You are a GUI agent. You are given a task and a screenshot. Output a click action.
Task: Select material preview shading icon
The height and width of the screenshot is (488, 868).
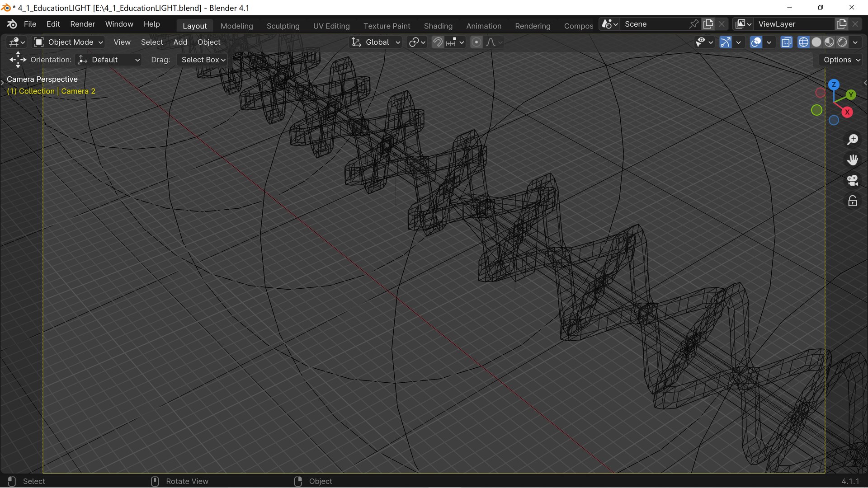[829, 42]
